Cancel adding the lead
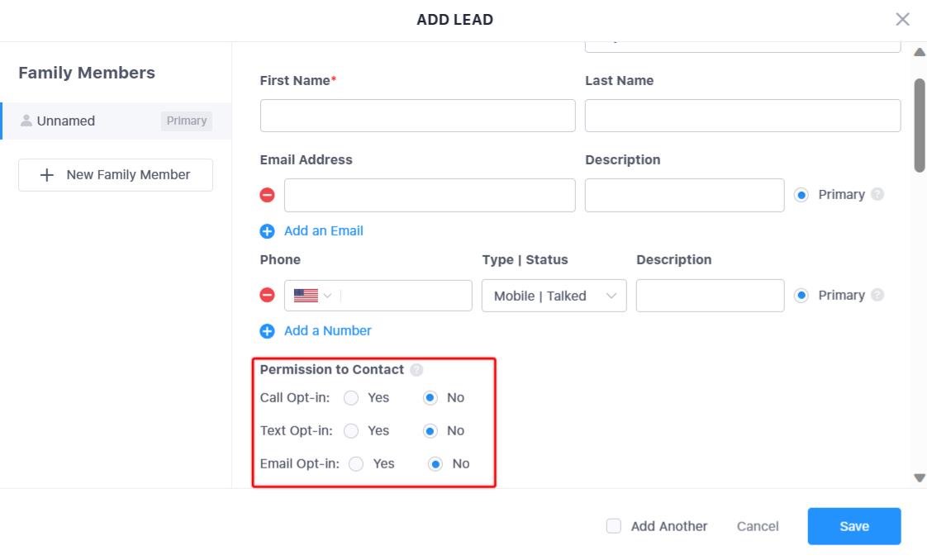This screenshot has height=560, width=927. (758, 526)
